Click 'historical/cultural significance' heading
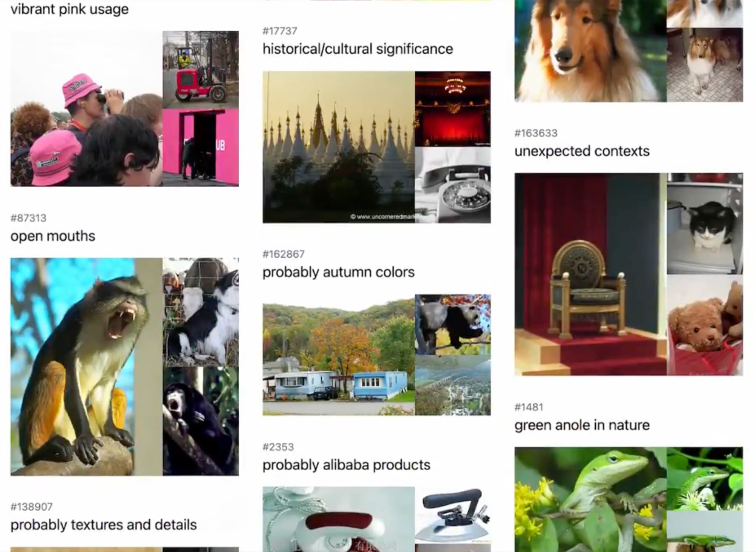The width and height of the screenshot is (756, 552). click(x=358, y=49)
